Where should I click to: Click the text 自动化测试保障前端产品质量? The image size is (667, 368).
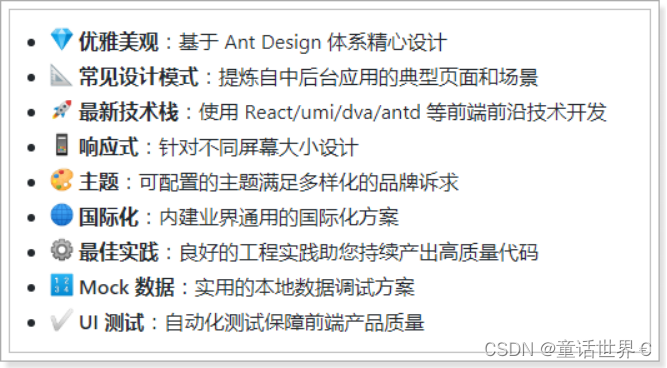tap(294, 322)
